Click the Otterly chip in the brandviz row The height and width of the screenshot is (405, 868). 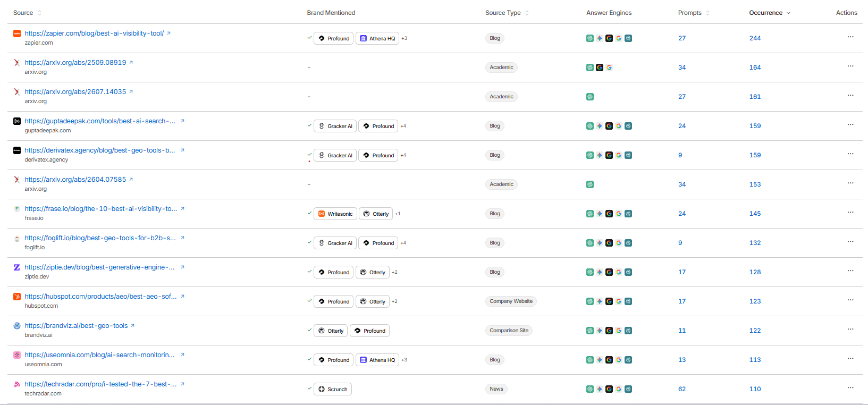point(331,331)
